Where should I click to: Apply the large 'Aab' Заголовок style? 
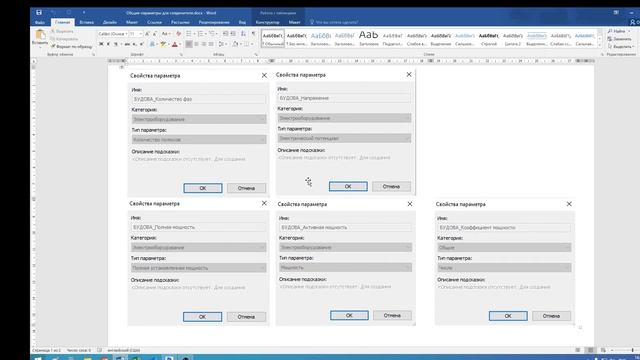pyautogui.click(x=369, y=38)
